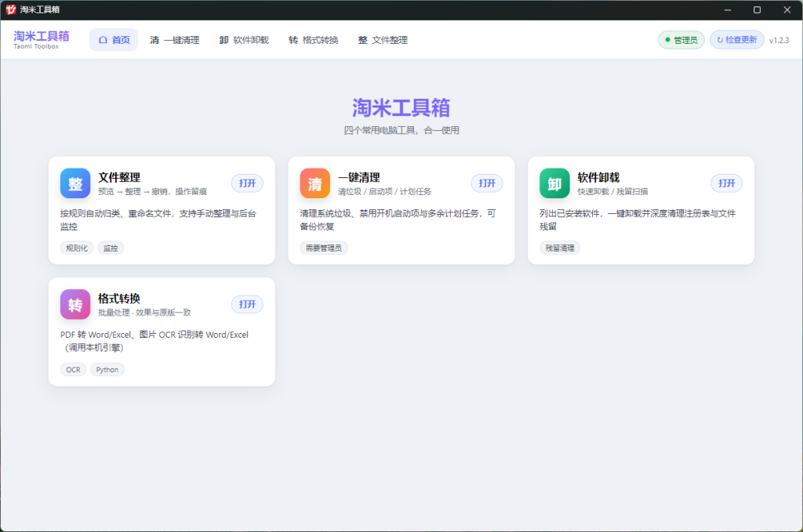Viewport: 803px width, 532px height.
Task: Click the Taomi Toolbox logo in header
Action: (x=41, y=39)
